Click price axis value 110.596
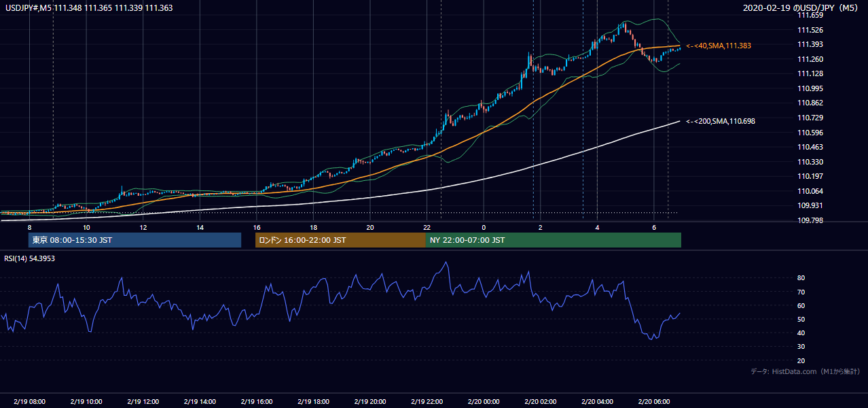The width and height of the screenshot is (868, 408). 810,133
